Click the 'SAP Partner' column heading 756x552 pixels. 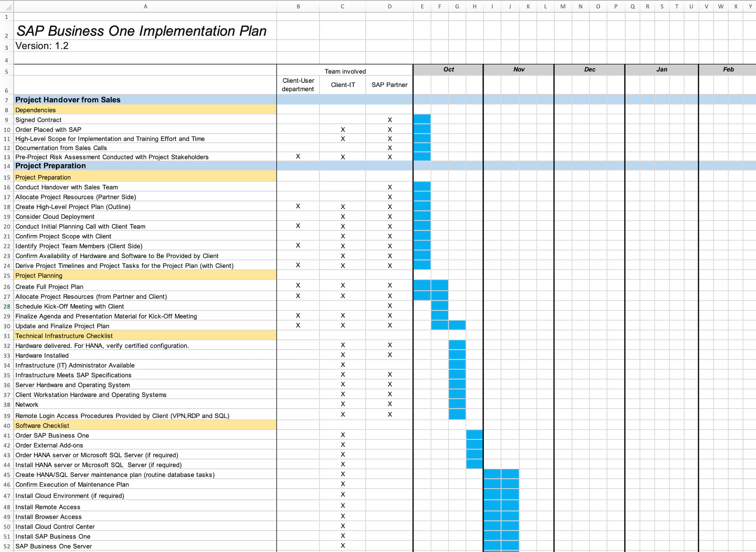[x=389, y=85]
